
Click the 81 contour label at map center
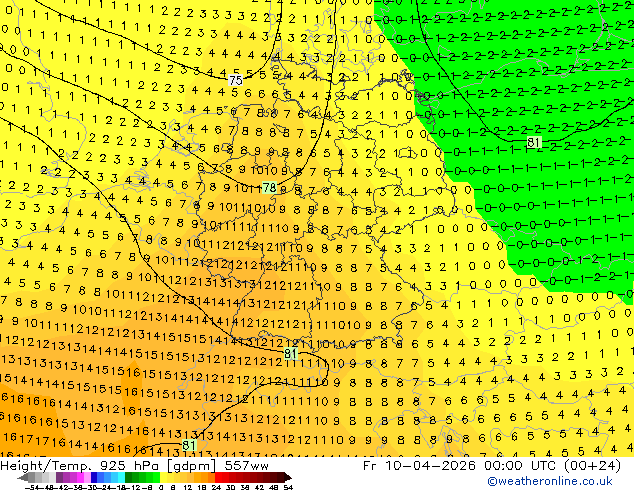coord(290,354)
